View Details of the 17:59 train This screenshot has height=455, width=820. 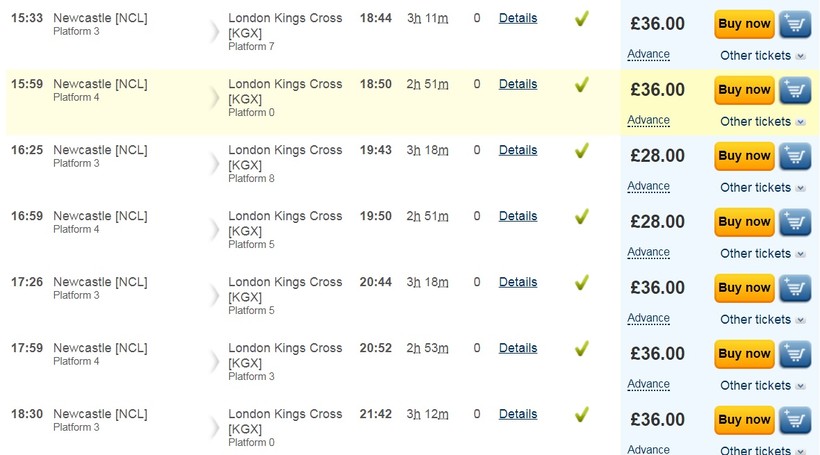click(x=518, y=348)
